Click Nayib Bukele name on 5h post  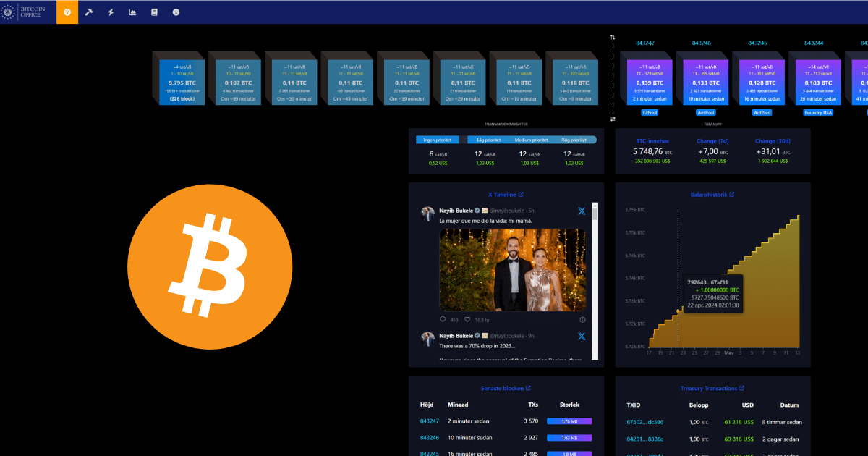pos(456,211)
